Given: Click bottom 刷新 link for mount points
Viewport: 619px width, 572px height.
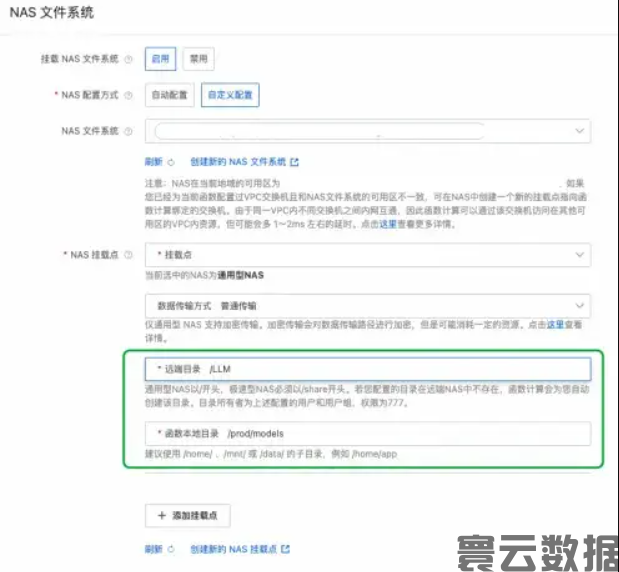Looking at the screenshot, I should [x=154, y=549].
